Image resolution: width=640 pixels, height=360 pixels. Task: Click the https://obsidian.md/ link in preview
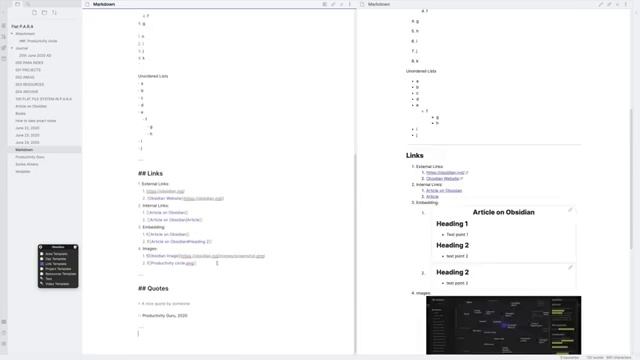(x=445, y=173)
